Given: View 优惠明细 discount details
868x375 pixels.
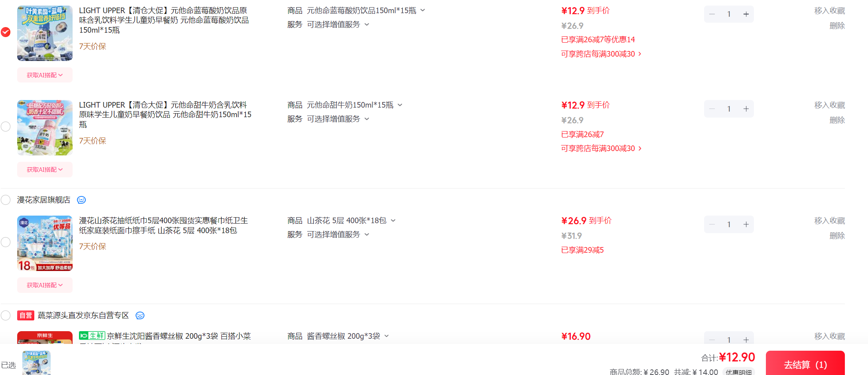Looking at the screenshot, I should click(x=739, y=372).
